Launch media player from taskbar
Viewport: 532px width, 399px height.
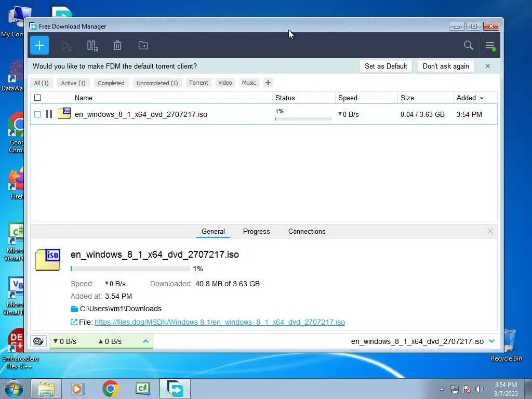point(77,389)
